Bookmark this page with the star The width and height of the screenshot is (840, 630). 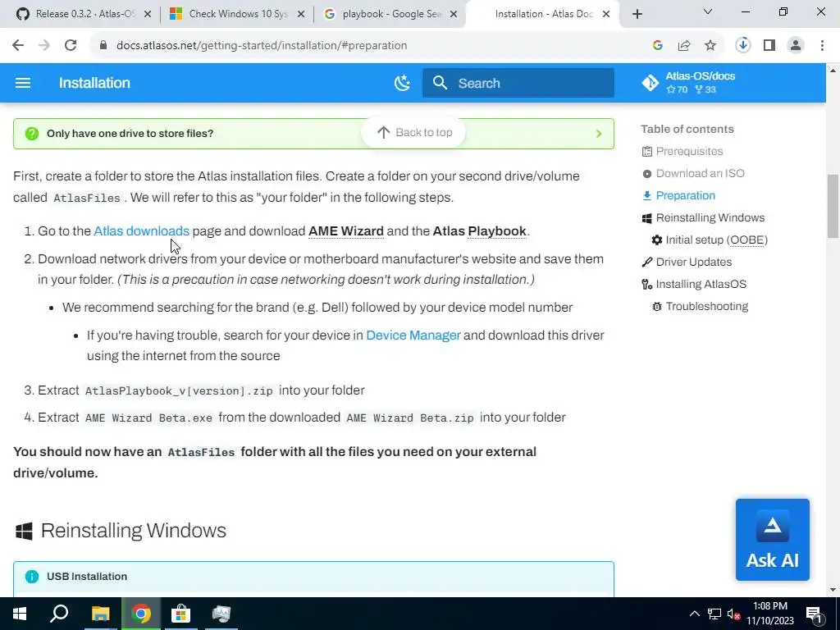710,46
